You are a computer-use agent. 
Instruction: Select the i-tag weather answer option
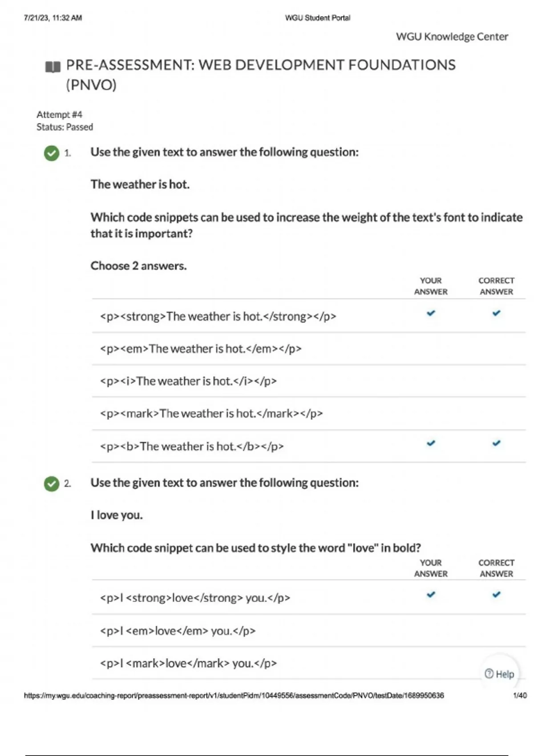tap(188, 382)
